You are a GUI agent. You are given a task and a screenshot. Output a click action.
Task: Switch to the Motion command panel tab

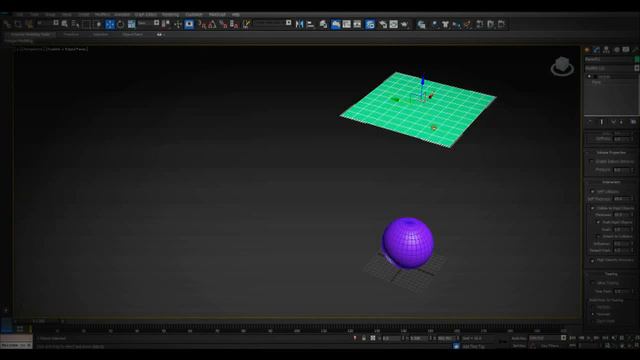616,50
